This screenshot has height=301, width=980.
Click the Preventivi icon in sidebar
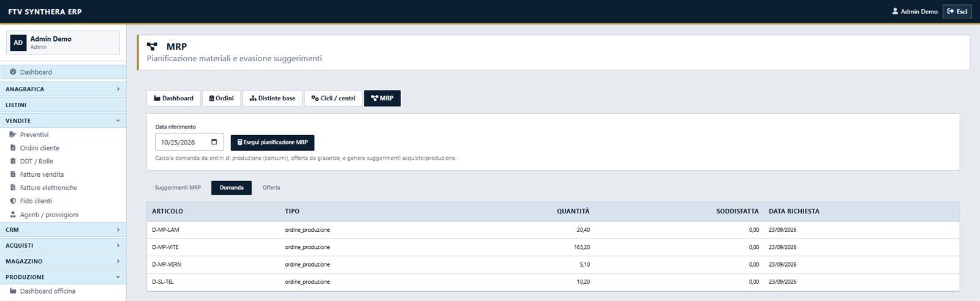tap(13, 135)
